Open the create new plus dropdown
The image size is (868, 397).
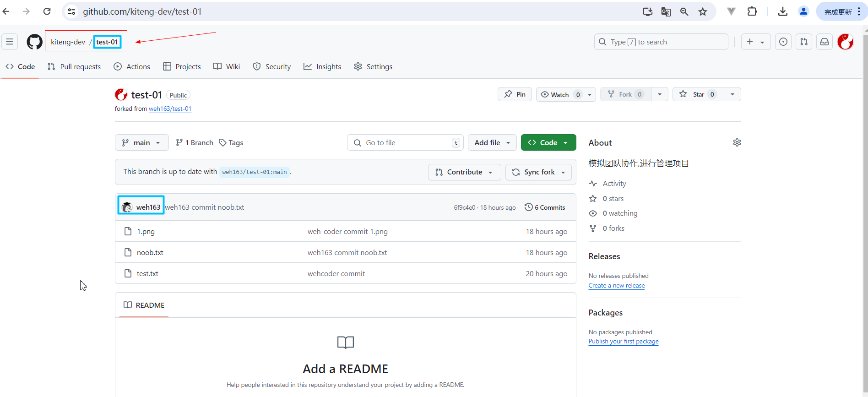coord(755,42)
